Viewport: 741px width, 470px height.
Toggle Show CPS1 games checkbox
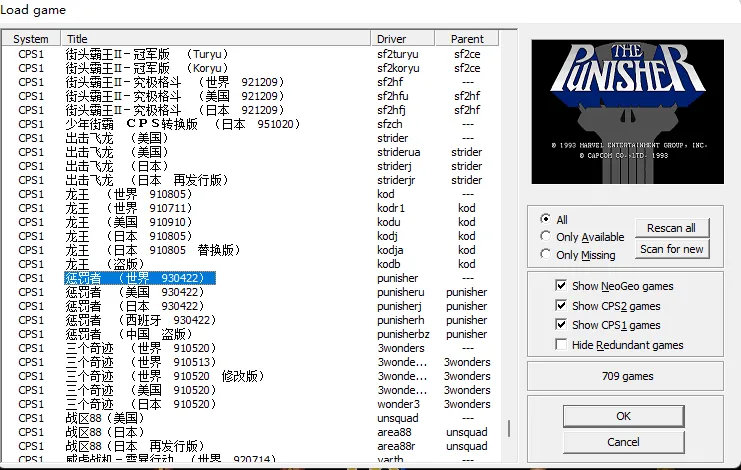pyautogui.click(x=561, y=325)
